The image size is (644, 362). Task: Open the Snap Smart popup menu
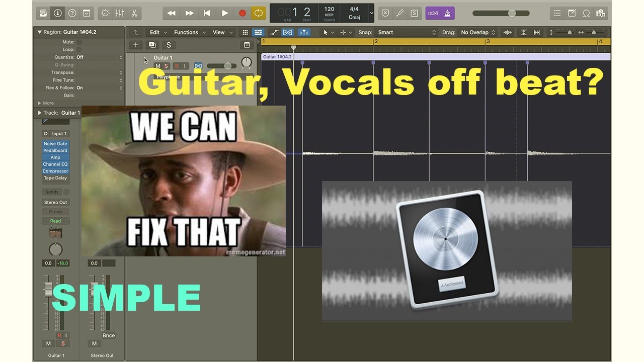[x=407, y=32]
